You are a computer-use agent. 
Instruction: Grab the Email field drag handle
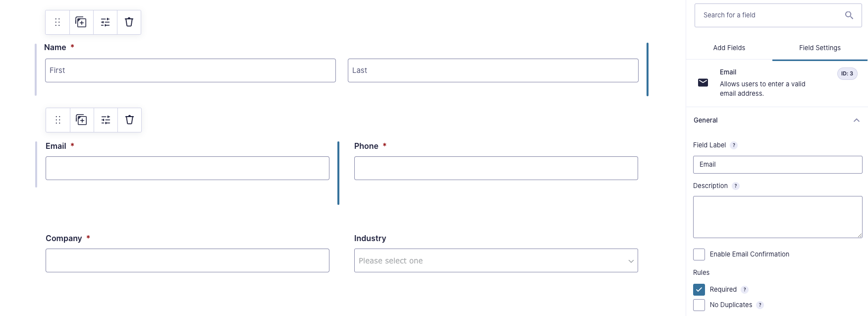pos(57,120)
